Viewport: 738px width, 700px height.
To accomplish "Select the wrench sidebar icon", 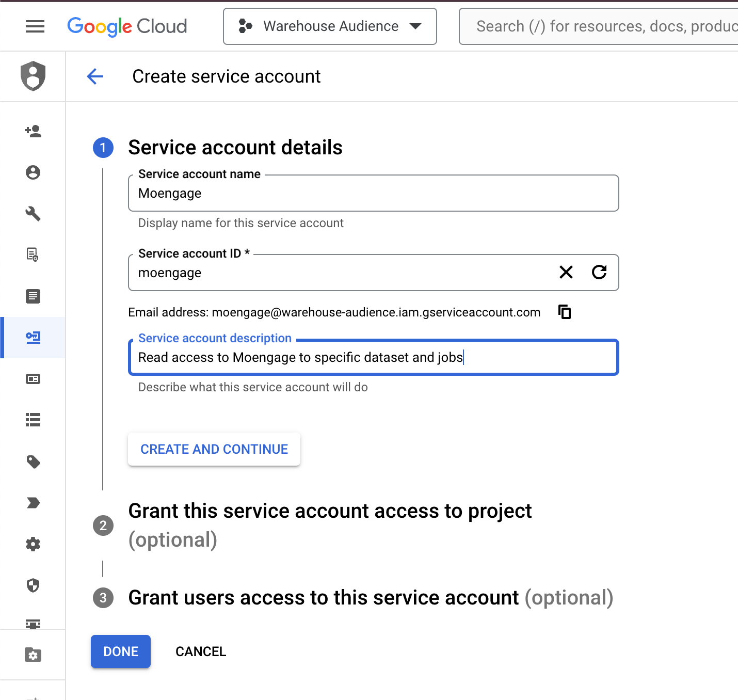I will pos(33,214).
